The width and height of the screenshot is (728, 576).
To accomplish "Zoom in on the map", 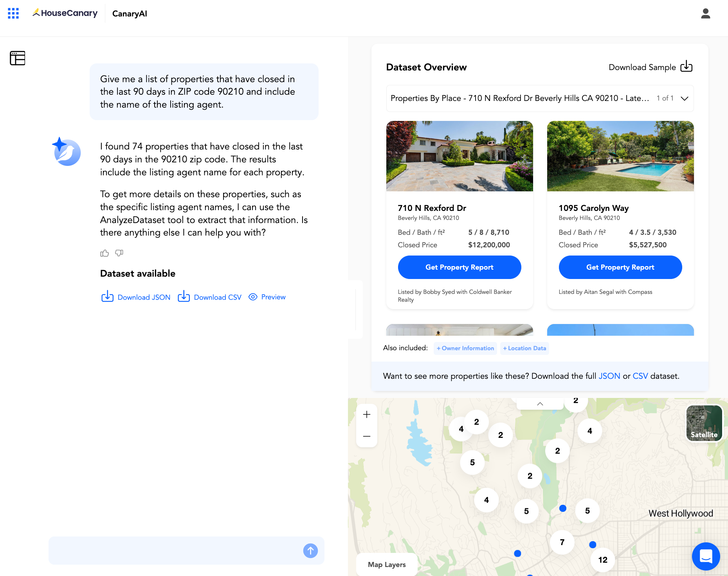I will (x=366, y=414).
